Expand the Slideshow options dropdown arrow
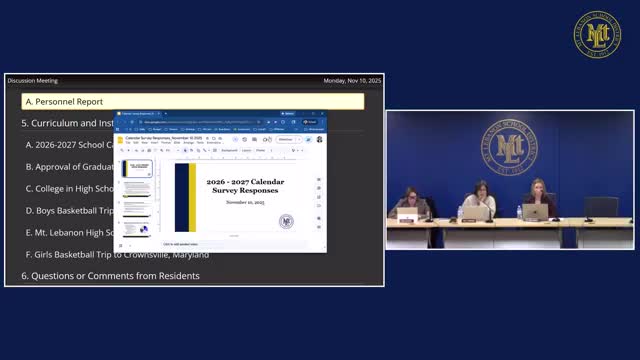The image size is (640, 360). point(299,140)
